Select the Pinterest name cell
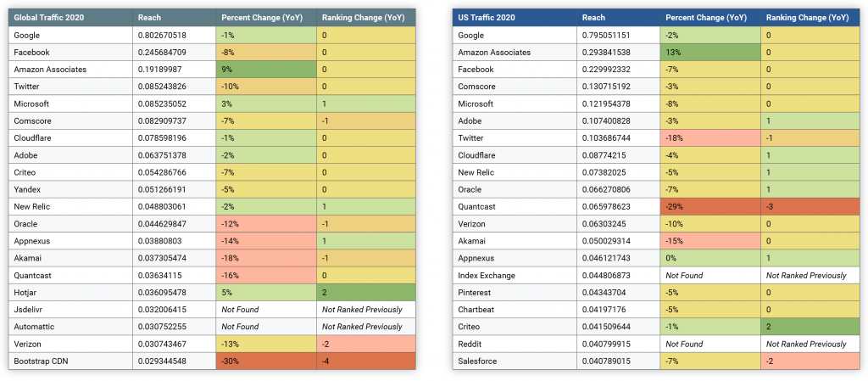Viewport: 868px width, 381px height. coord(515,293)
